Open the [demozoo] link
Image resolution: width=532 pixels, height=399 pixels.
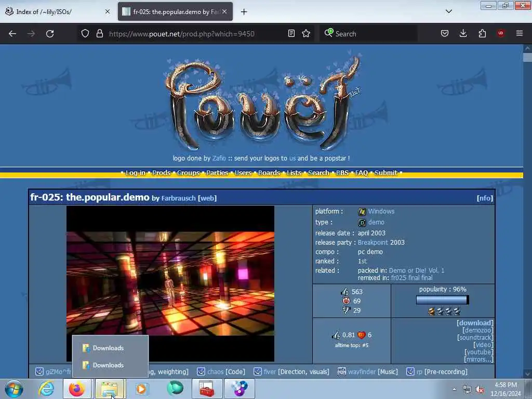[478, 330]
